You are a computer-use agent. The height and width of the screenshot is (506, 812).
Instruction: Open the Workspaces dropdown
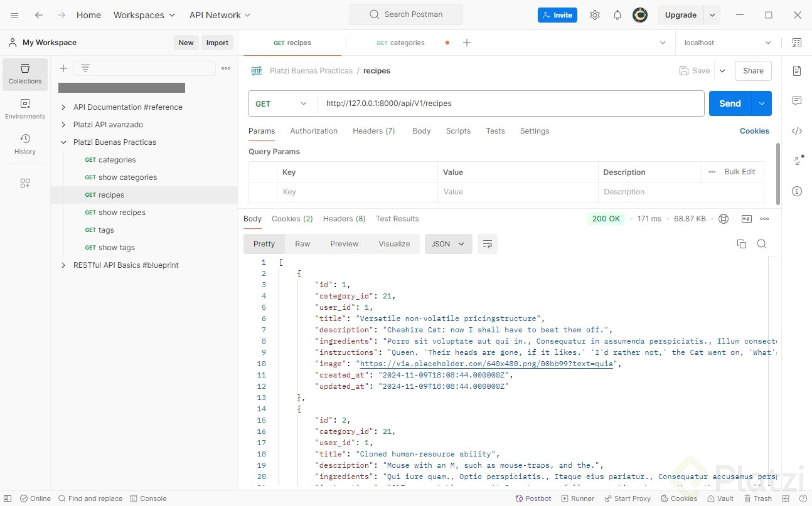click(145, 15)
